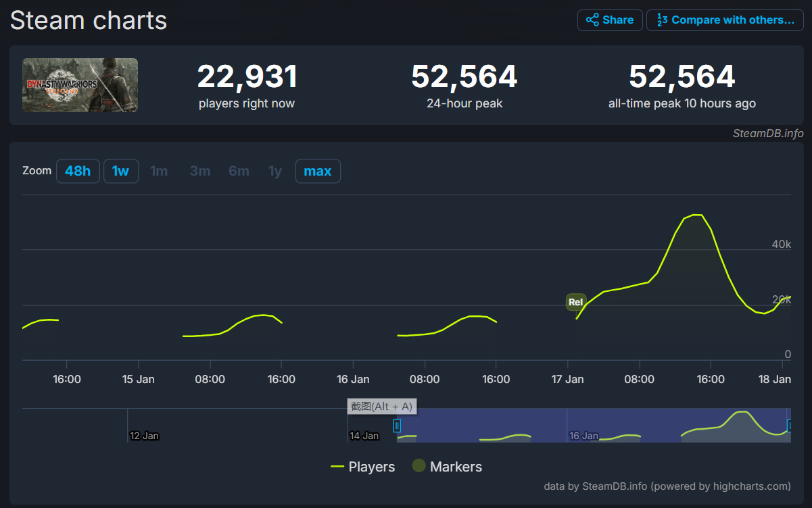This screenshot has height=508, width=812.
Task: Click the SteamDB.info credit text
Action: [768, 133]
